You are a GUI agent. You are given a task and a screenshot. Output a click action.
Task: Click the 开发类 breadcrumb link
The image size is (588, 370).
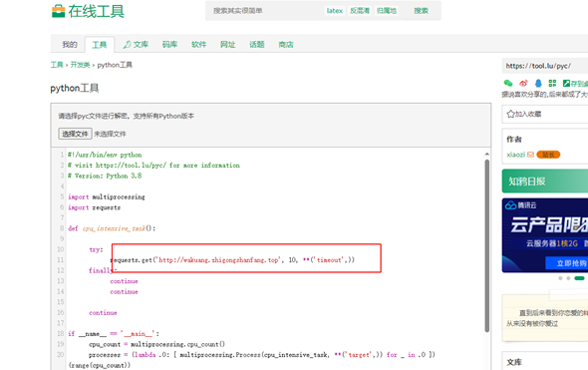tap(81, 65)
